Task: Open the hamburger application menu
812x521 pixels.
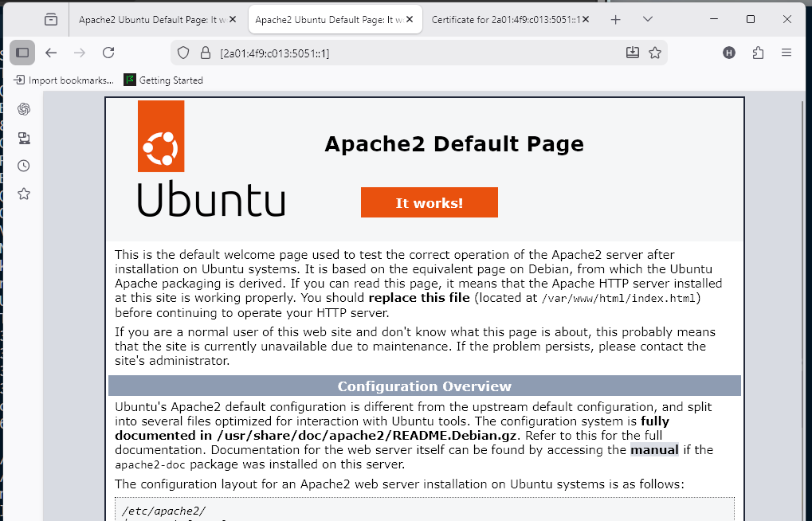Action: pos(787,53)
